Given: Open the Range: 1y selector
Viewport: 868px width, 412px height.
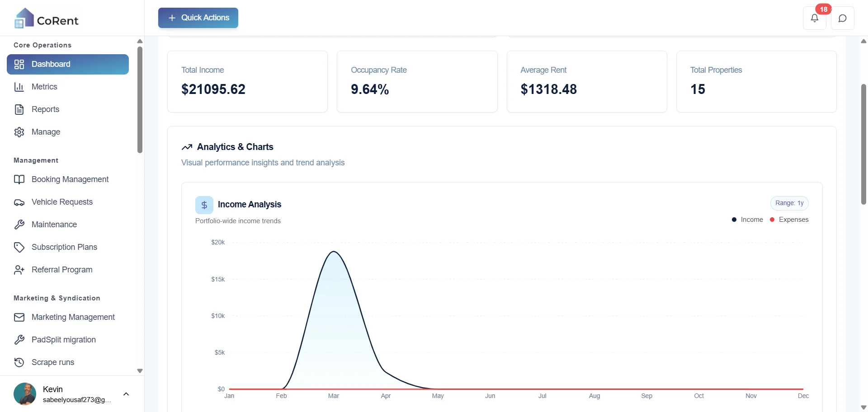Looking at the screenshot, I should tap(789, 203).
